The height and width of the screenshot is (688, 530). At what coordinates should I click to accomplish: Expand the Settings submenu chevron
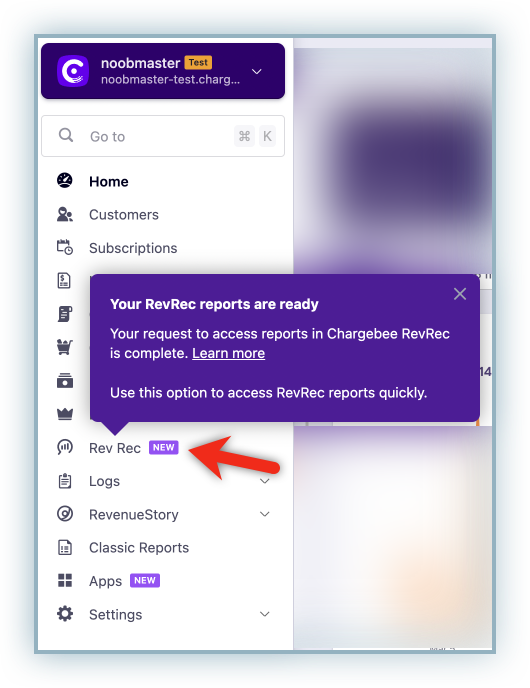point(265,614)
